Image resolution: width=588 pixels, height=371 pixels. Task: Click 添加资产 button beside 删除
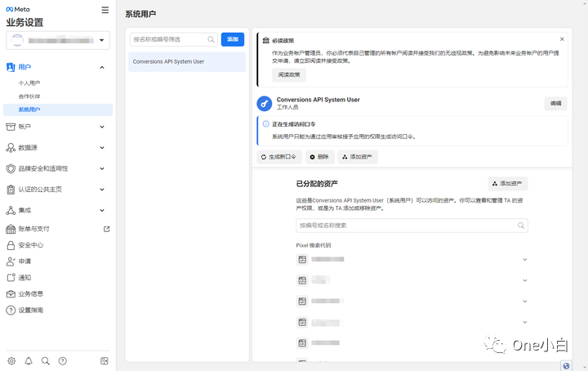click(x=358, y=157)
